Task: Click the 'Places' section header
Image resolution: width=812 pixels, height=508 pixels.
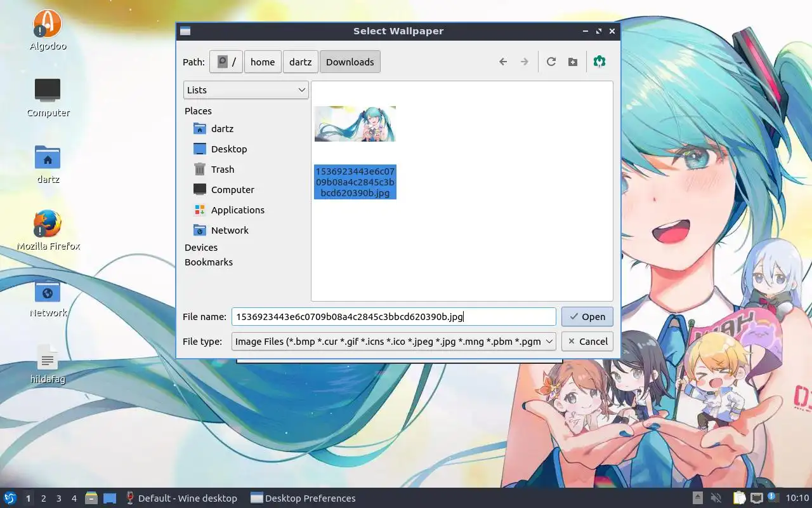Action: click(198, 110)
